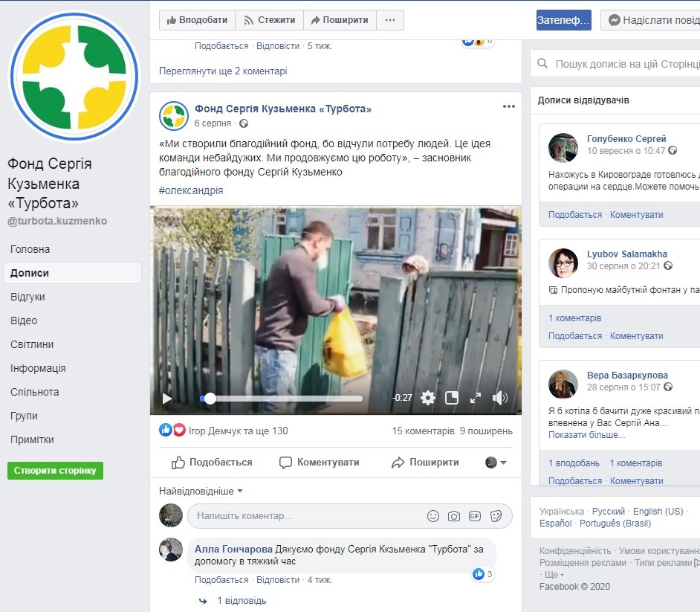Click the Стежити follow button
The height and width of the screenshot is (612, 700).
pos(270,20)
